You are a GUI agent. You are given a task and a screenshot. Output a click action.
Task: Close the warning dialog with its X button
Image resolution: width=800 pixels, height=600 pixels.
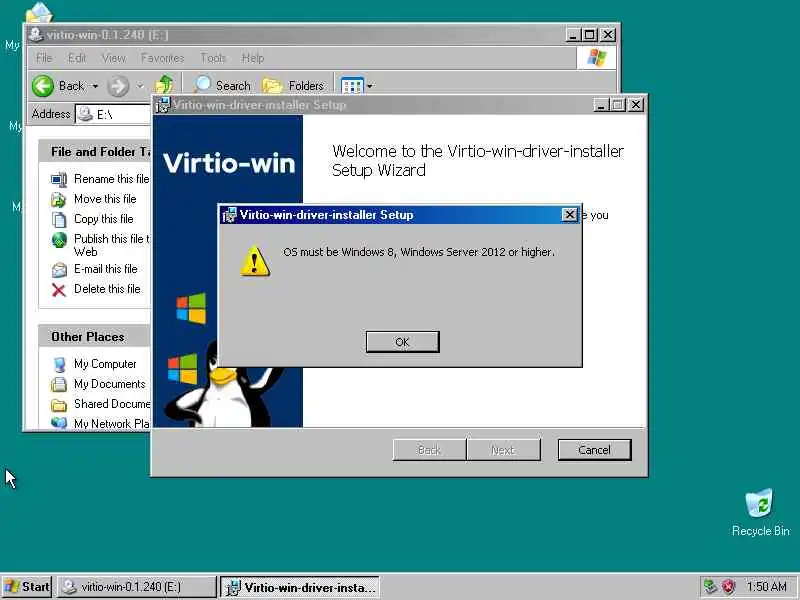569,215
